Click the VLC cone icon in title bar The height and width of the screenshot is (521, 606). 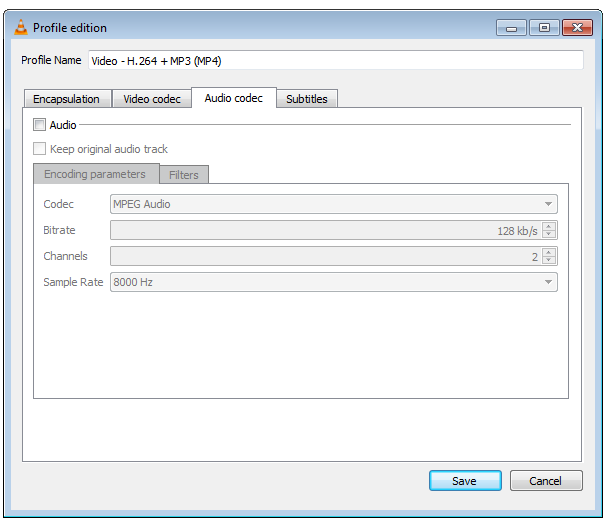click(x=20, y=27)
